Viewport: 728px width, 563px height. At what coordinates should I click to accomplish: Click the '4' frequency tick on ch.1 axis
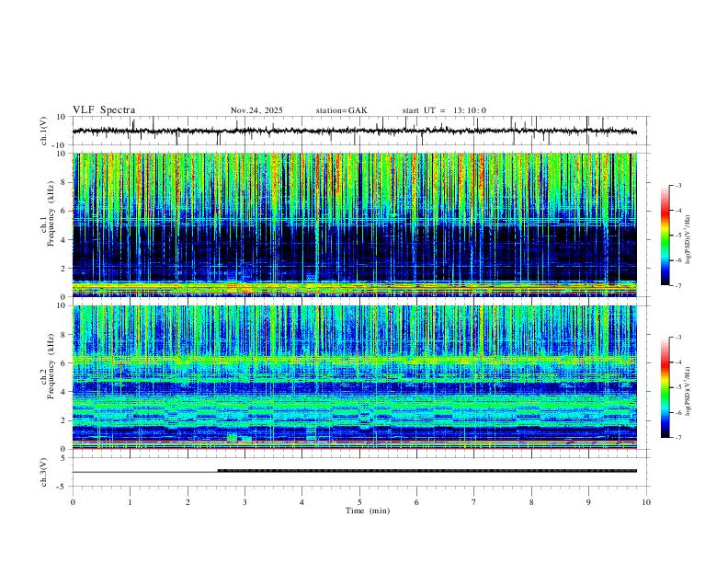[64, 240]
